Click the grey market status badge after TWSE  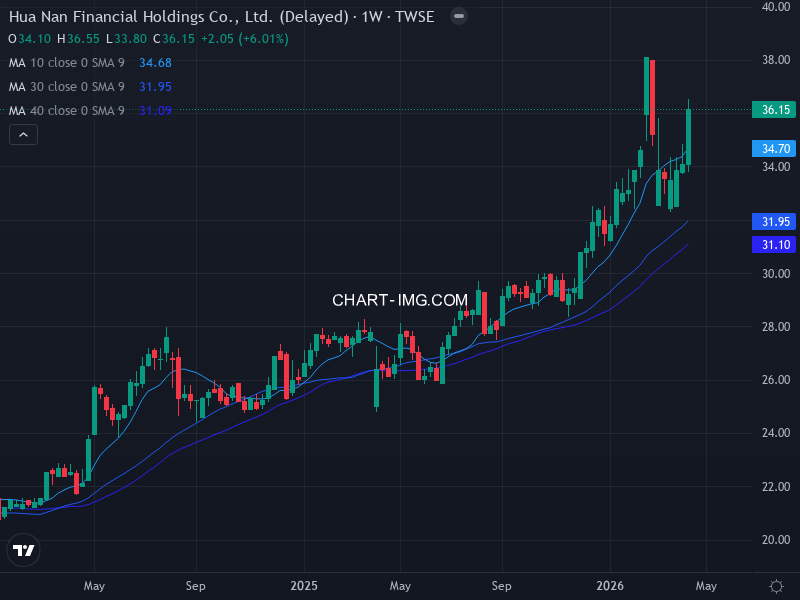459,16
